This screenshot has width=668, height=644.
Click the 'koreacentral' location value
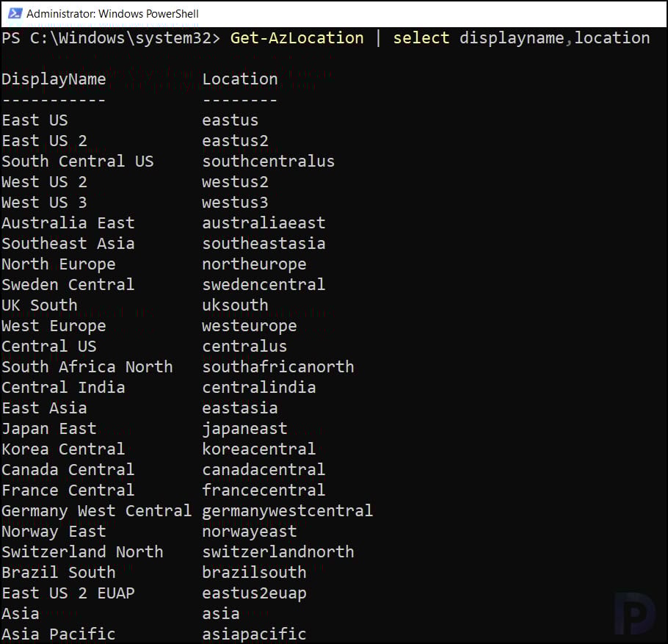(x=259, y=449)
